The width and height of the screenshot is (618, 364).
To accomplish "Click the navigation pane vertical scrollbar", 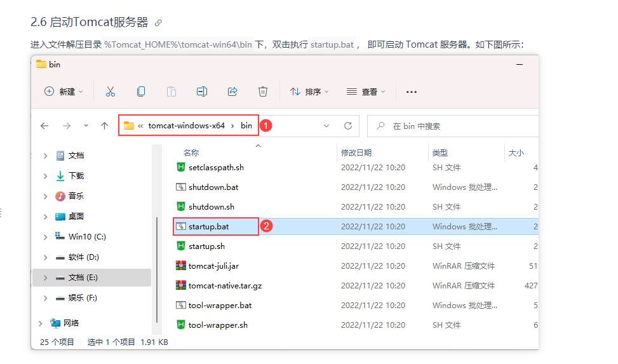I will click(x=157, y=269).
